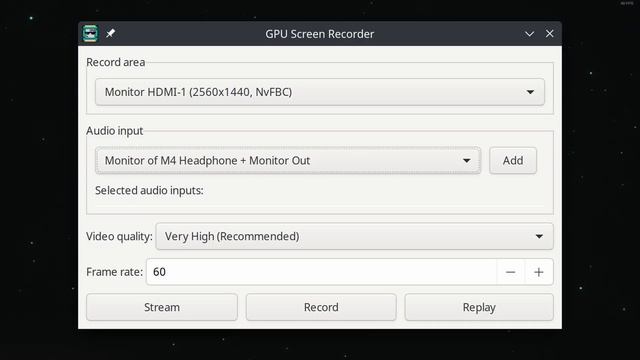Image resolution: width=640 pixels, height=360 pixels.
Task: Click the 'Frame rate:' label
Action: 115,272
